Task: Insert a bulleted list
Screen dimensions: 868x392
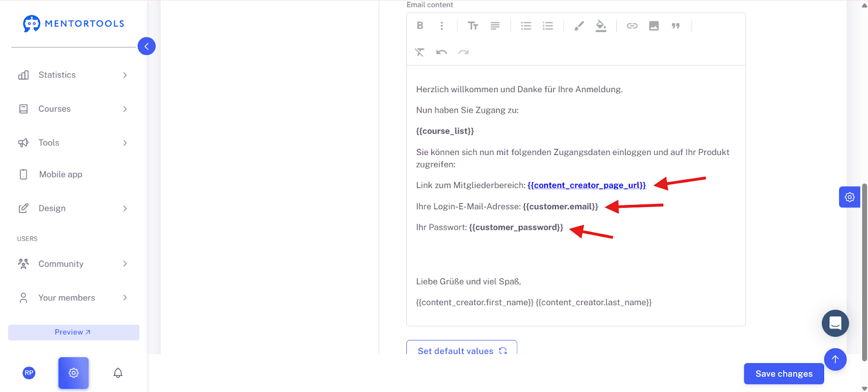Action: click(x=526, y=25)
